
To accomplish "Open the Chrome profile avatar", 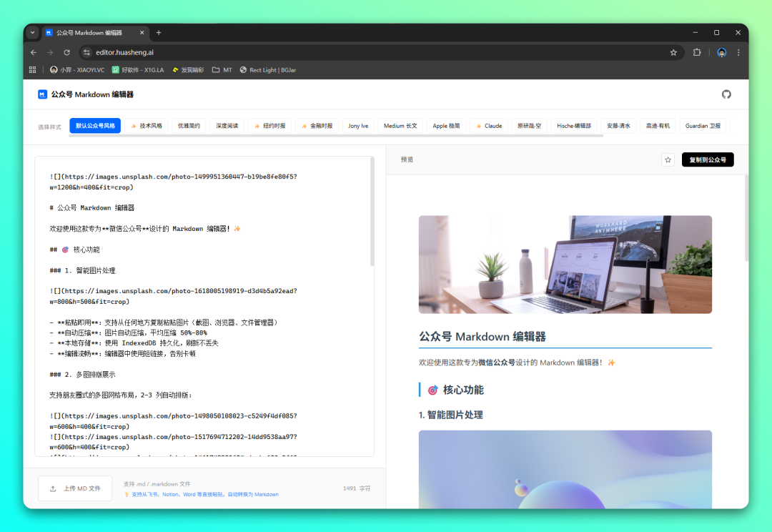I will point(721,52).
